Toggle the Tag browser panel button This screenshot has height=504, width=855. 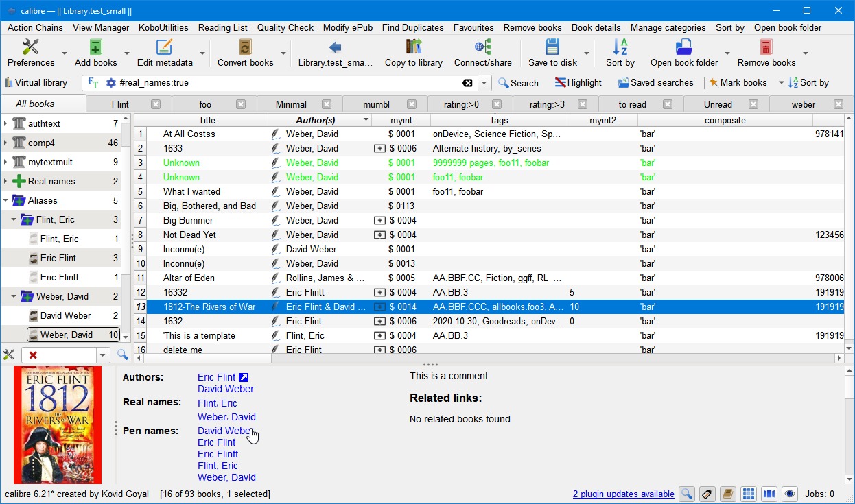tap(707, 494)
